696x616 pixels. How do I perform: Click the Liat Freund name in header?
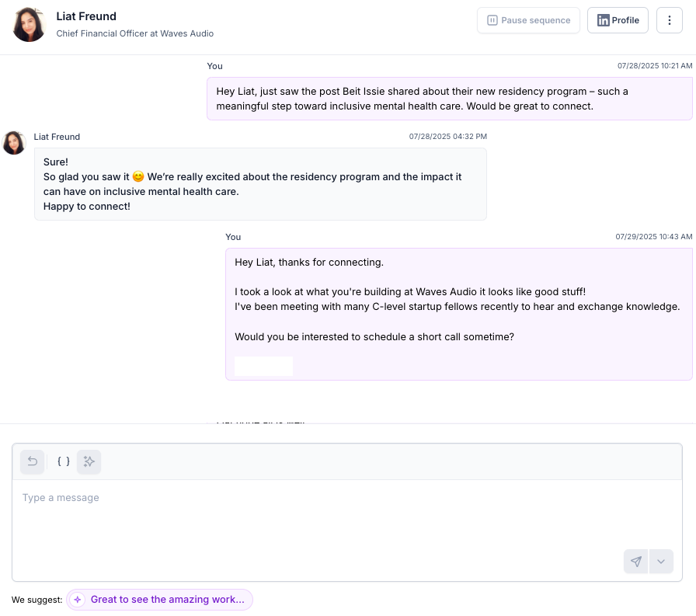86,16
